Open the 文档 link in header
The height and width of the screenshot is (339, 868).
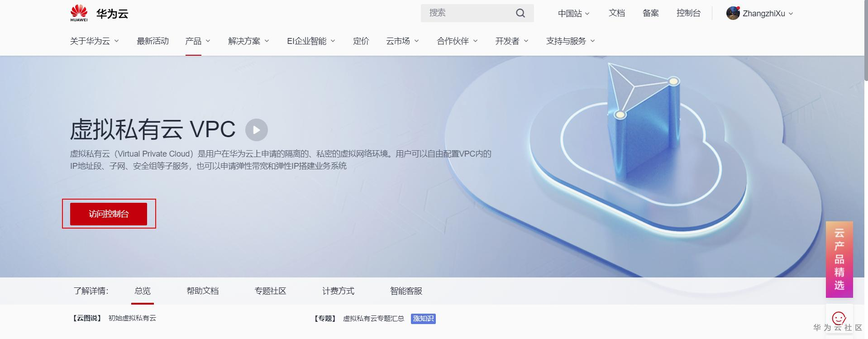[617, 13]
